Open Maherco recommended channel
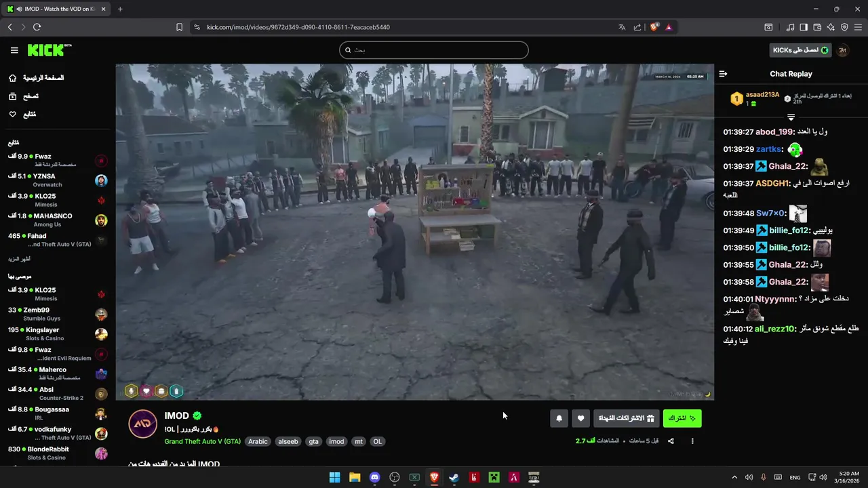Image resolution: width=868 pixels, height=488 pixels. click(58, 373)
